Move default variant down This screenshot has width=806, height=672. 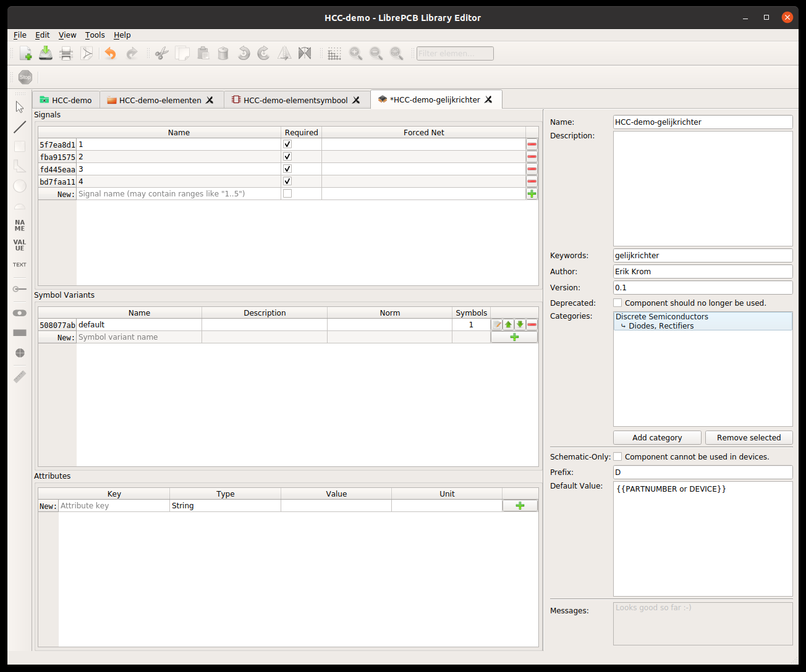coord(520,325)
